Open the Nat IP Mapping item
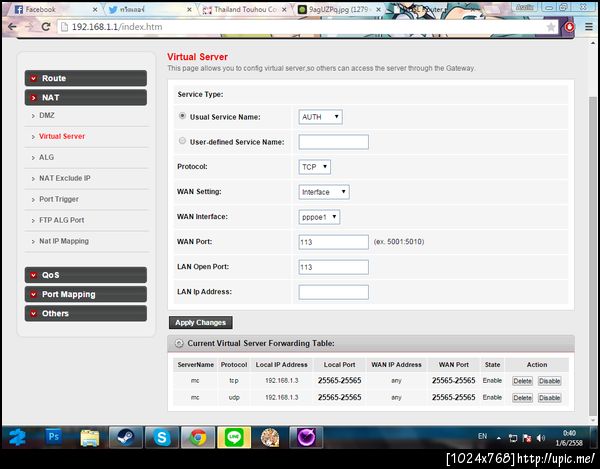The height and width of the screenshot is (469, 600). click(64, 241)
